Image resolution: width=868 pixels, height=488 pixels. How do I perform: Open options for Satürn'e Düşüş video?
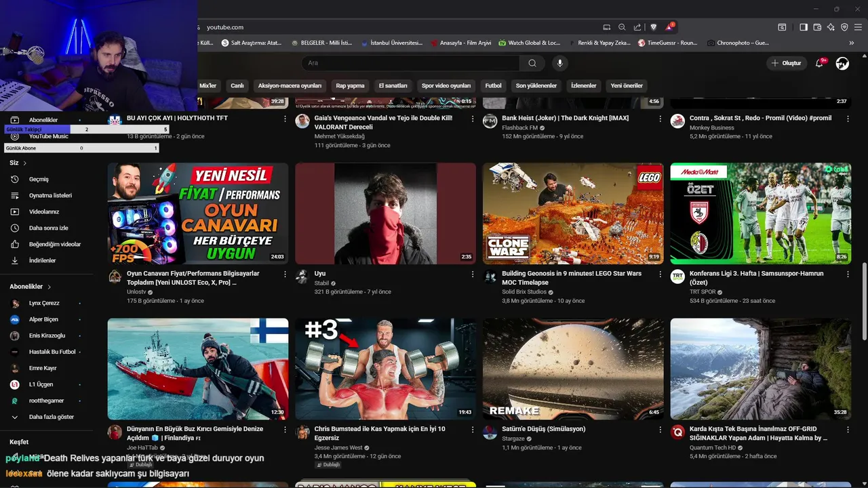pos(660,430)
